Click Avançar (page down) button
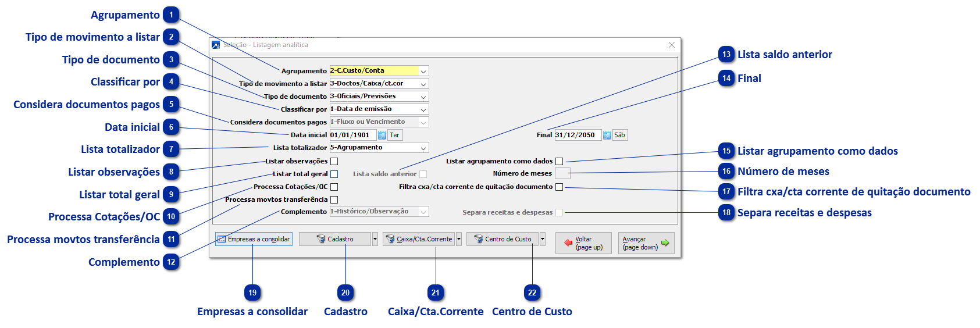This screenshot has height=328, width=980. point(646,243)
